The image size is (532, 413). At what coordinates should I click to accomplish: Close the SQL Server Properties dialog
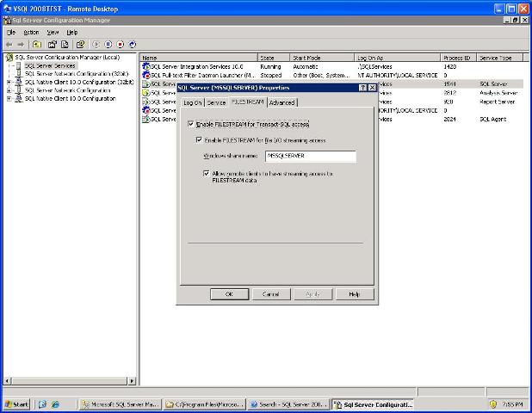372,88
